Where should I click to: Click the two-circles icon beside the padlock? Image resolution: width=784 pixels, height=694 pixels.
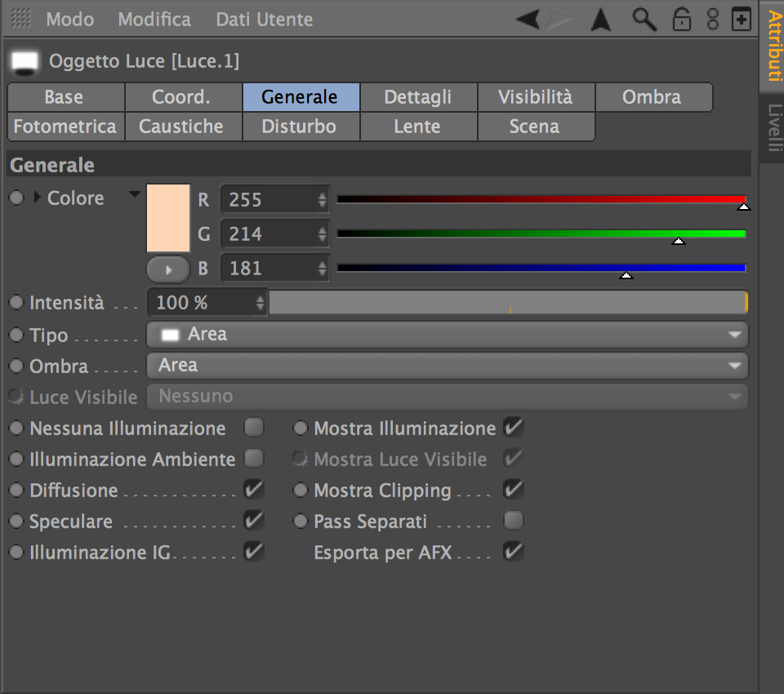pos(713,20)
